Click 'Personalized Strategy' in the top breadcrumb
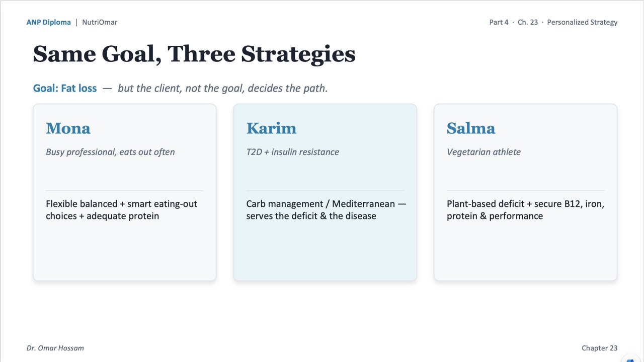The width and height of the screenshot is (644, 362). [x=582, y=22]
